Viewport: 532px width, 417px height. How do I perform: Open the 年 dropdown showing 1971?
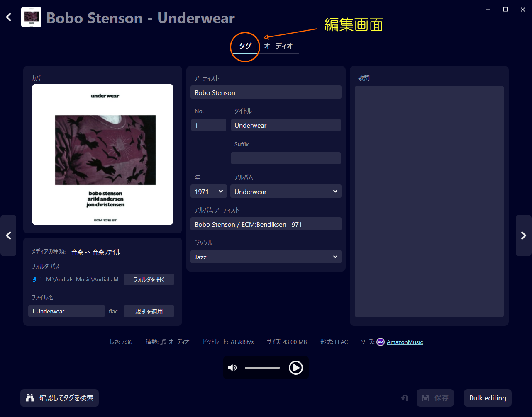pos(209,192)
